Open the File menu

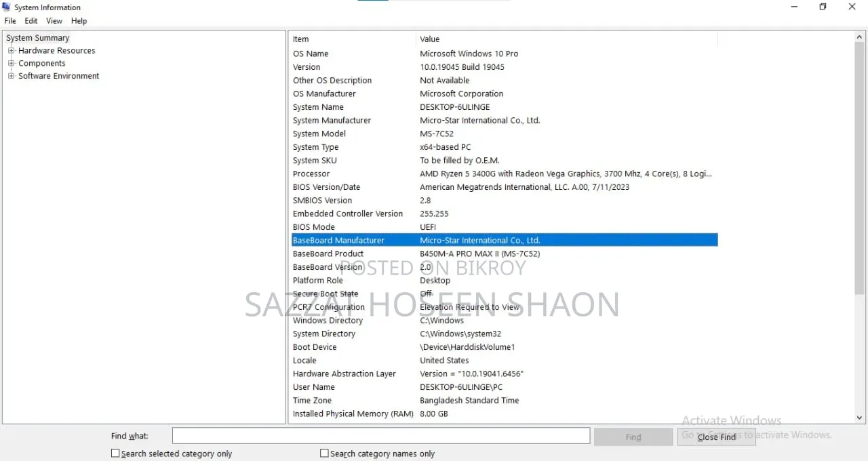(x=10, y=21)
